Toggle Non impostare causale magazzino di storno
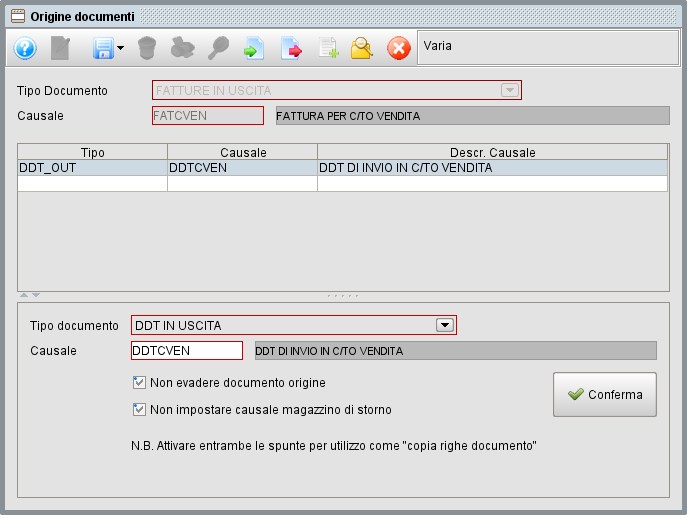687x515 pixels. point(139,410)
